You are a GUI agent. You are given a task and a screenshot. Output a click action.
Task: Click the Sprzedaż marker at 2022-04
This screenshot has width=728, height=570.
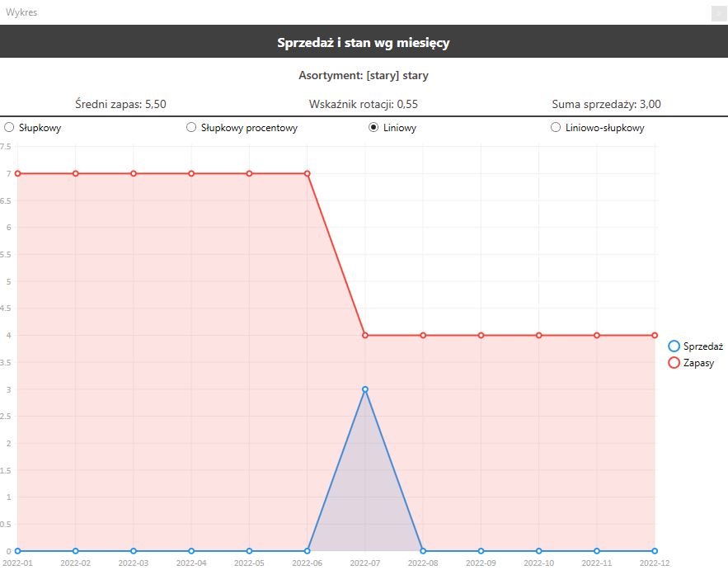[191, 550]
